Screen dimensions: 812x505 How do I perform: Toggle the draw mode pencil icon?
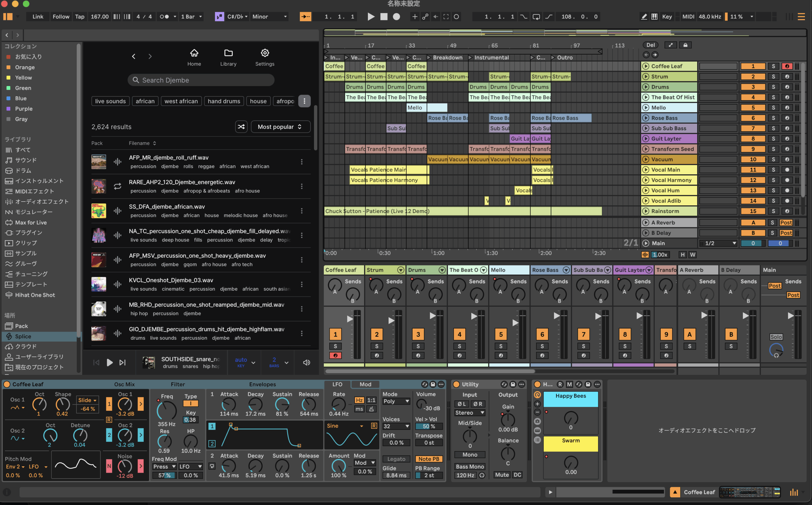point(644,17)
